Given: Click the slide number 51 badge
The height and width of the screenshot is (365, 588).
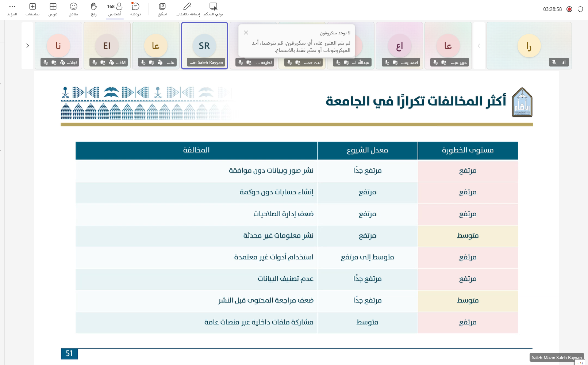Looking at the screenshot, I should click(69, 354).
